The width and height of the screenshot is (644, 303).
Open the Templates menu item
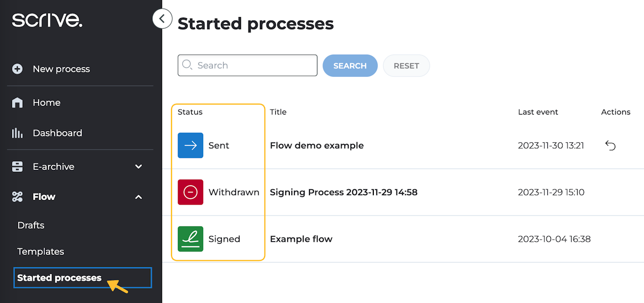point(40,252)
